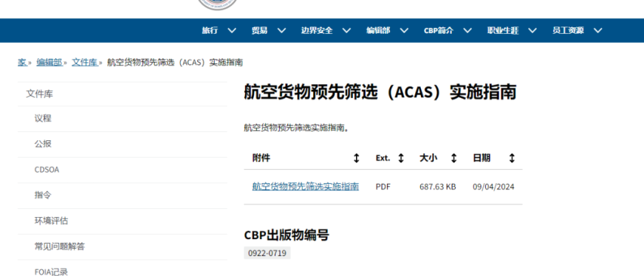
Task: Click the 附件 column header
Action: pos(261,159)
